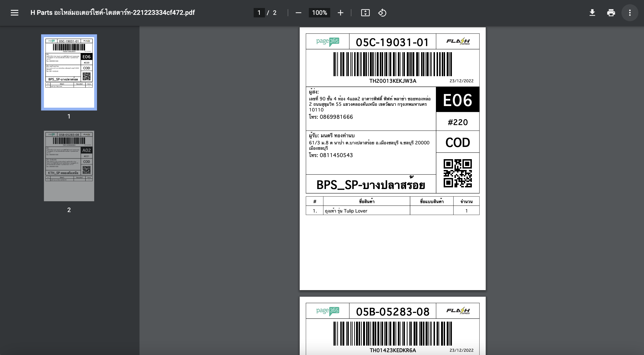The width and height of the screenshot is (644, 355).
Task: Click tracking code TH01423KEDKR6A
Action: point(393,350)
